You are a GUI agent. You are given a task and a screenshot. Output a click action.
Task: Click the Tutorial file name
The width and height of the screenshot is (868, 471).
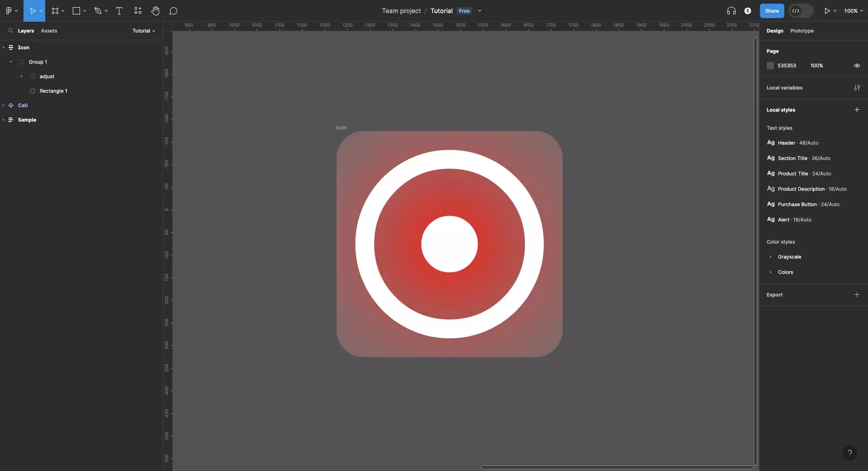(441, 11)
